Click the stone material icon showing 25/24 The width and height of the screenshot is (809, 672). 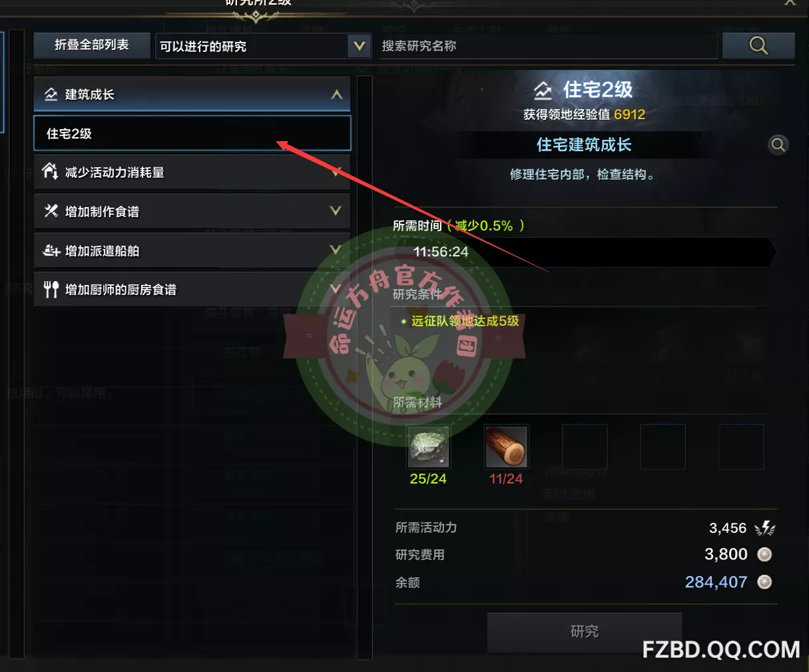point(428,446)
